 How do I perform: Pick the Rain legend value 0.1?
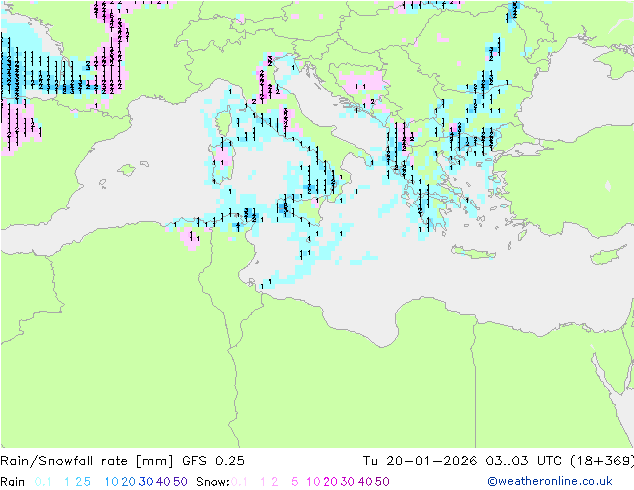43,482
